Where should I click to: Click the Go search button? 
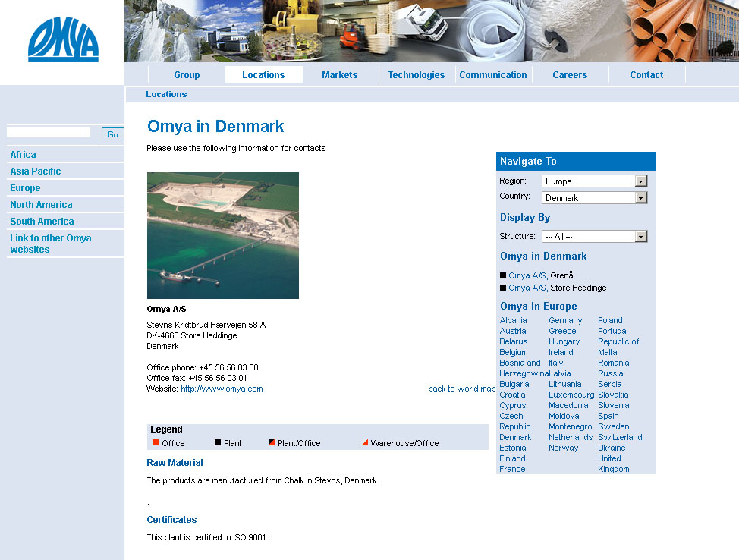(x=113, y=134)
